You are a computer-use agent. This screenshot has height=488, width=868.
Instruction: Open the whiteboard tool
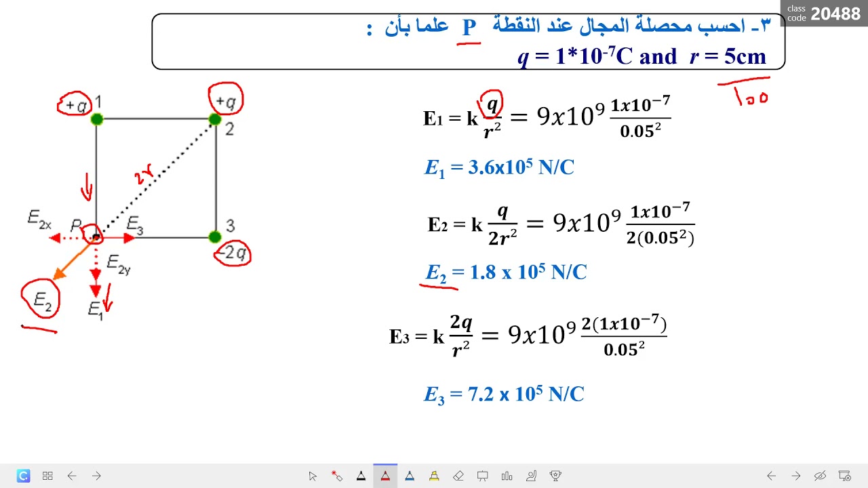[x=483, y=476]
